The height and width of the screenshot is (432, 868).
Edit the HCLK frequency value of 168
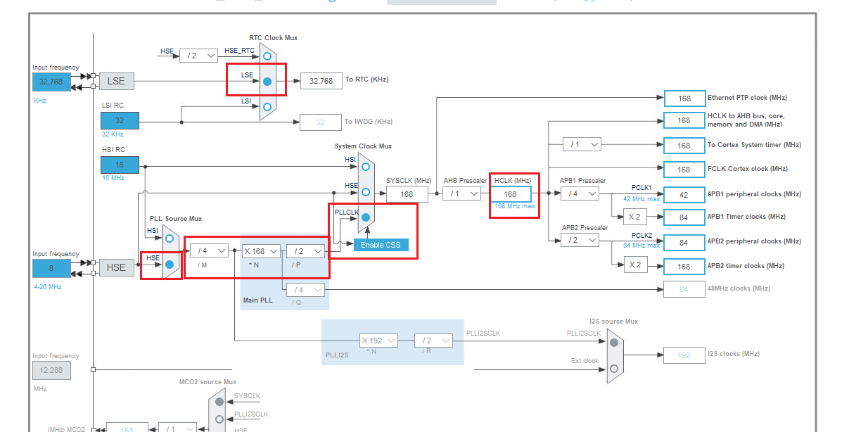(x=513, y=193)
